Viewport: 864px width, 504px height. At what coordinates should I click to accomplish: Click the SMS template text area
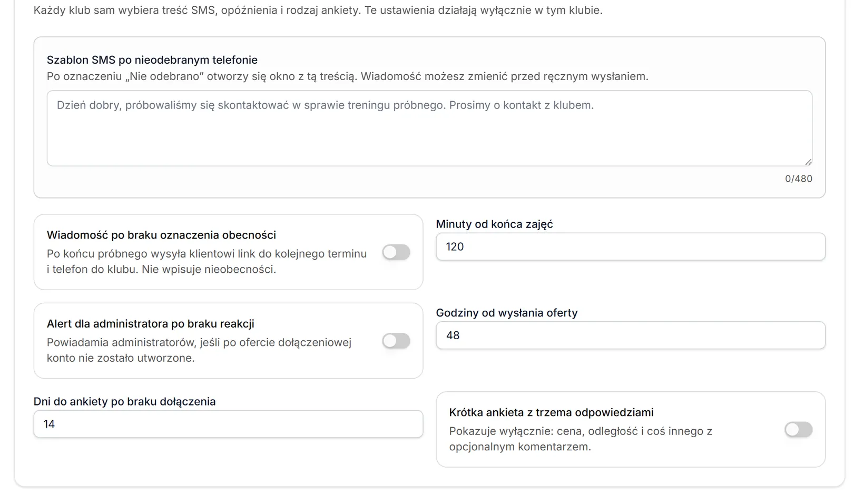click(429, 128)
